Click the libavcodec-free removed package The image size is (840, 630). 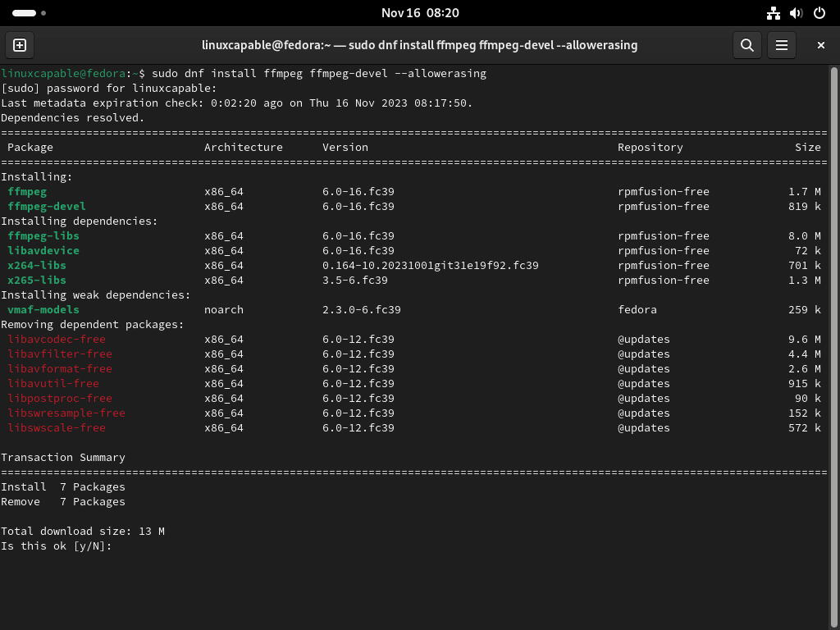coord(56,339)
